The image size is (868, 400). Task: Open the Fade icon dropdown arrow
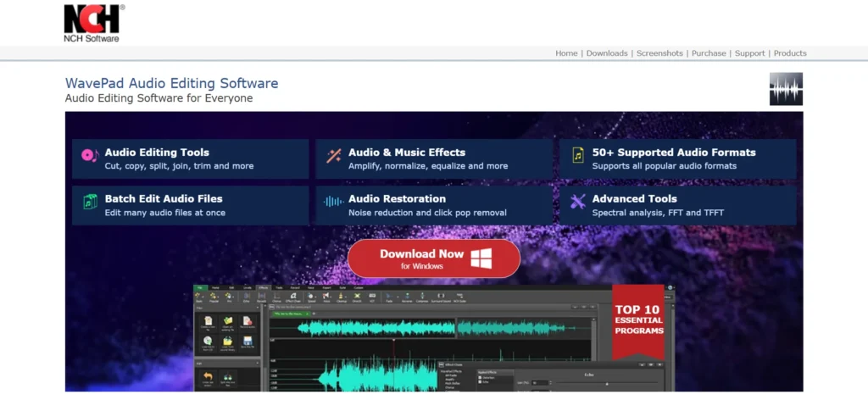coord(398,297)
